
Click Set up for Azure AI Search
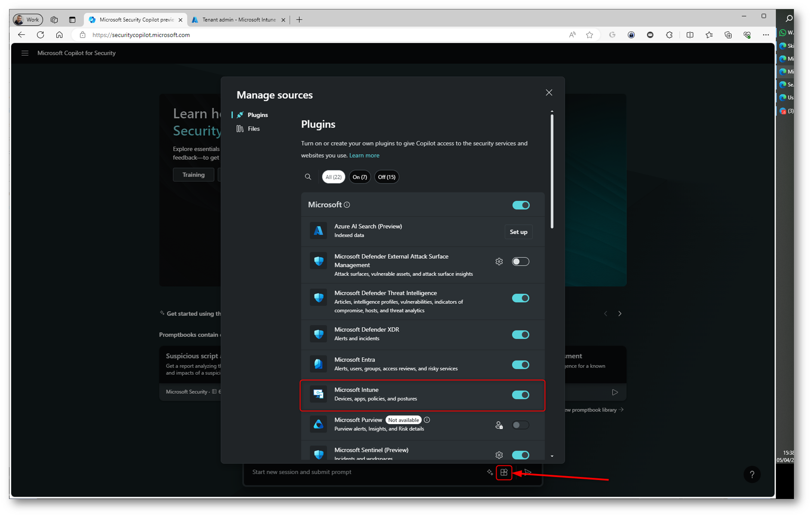click(x=518, y=232)
